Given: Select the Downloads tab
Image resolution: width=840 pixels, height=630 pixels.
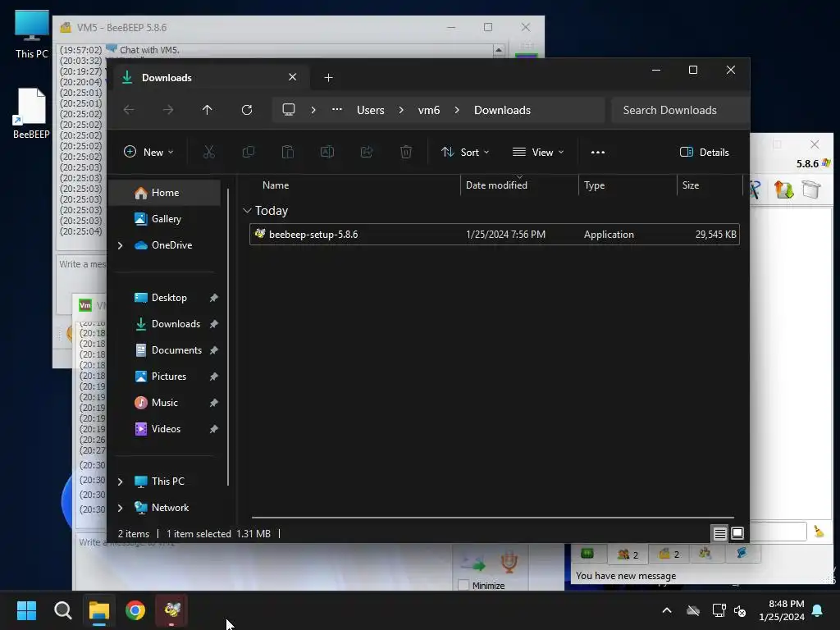Looking at the screenshot, I should coord(209,78).
